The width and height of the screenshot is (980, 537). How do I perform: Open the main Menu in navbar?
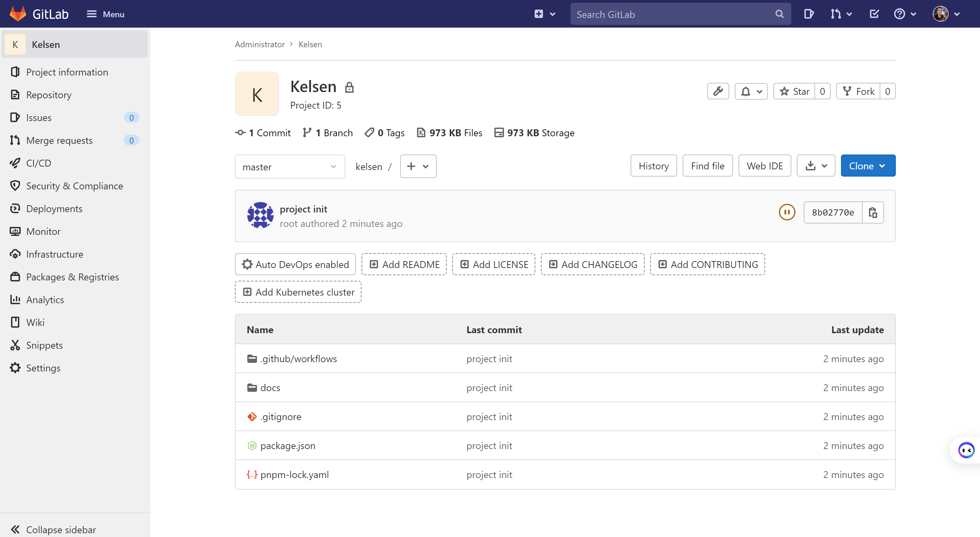(105, 14)
